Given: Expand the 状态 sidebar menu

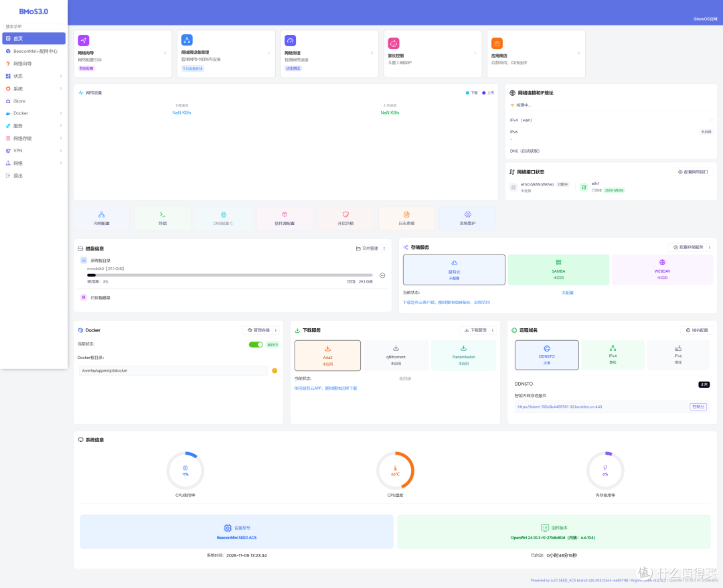Looking at the screenshot, I should [x=33, y=76].
